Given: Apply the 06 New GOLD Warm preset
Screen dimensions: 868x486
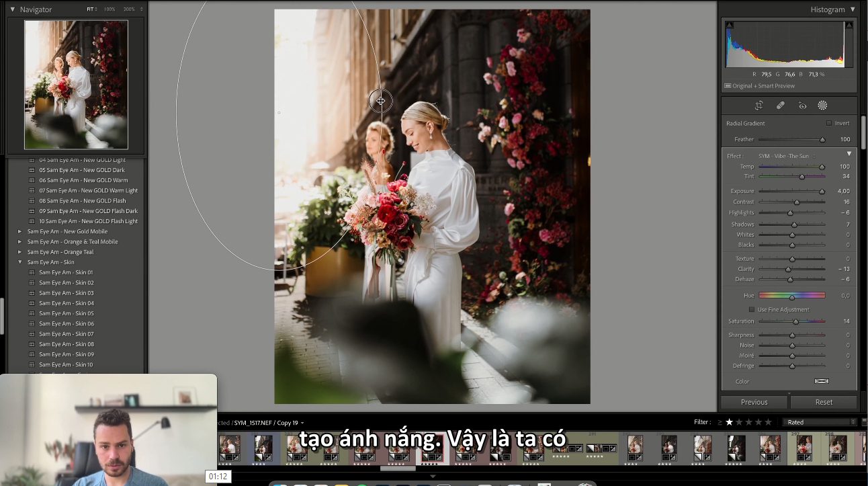Looking at the screenshot, I should click(83, 180).
